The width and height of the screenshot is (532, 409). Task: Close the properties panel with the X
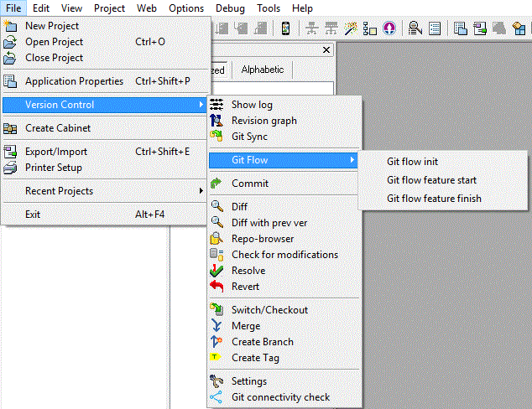tap(326, 50)
